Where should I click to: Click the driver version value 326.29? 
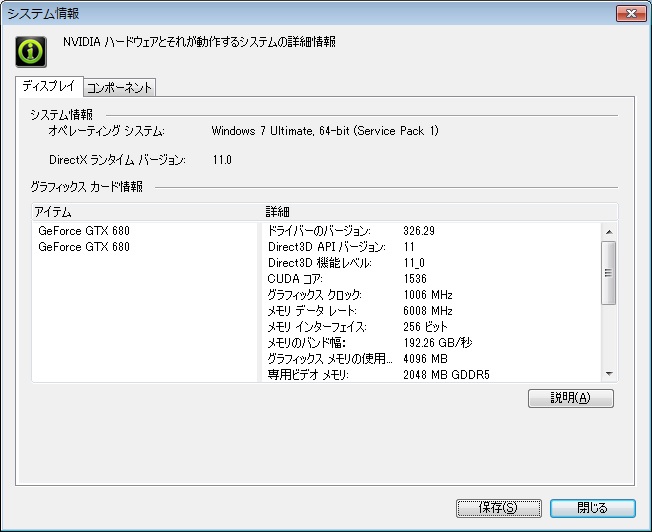pos(419,231)
